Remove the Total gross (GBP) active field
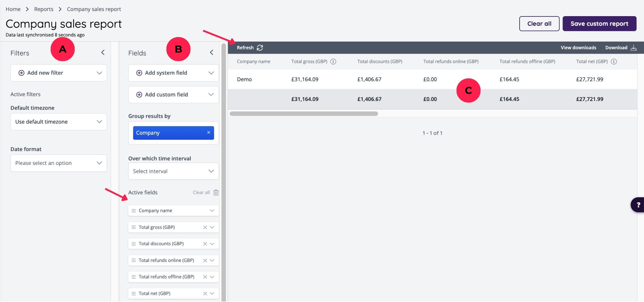 205,227
